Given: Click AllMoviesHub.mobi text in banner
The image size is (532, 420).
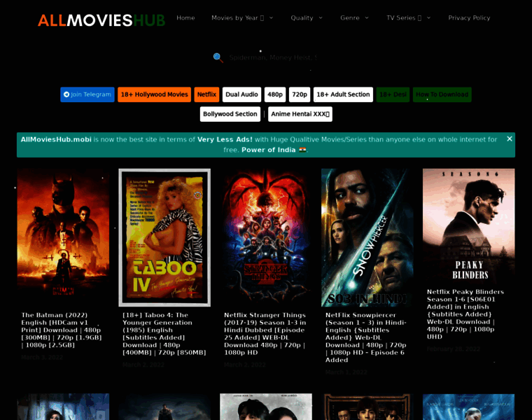Looking at the screenshot, I should (x=56, y=139).
